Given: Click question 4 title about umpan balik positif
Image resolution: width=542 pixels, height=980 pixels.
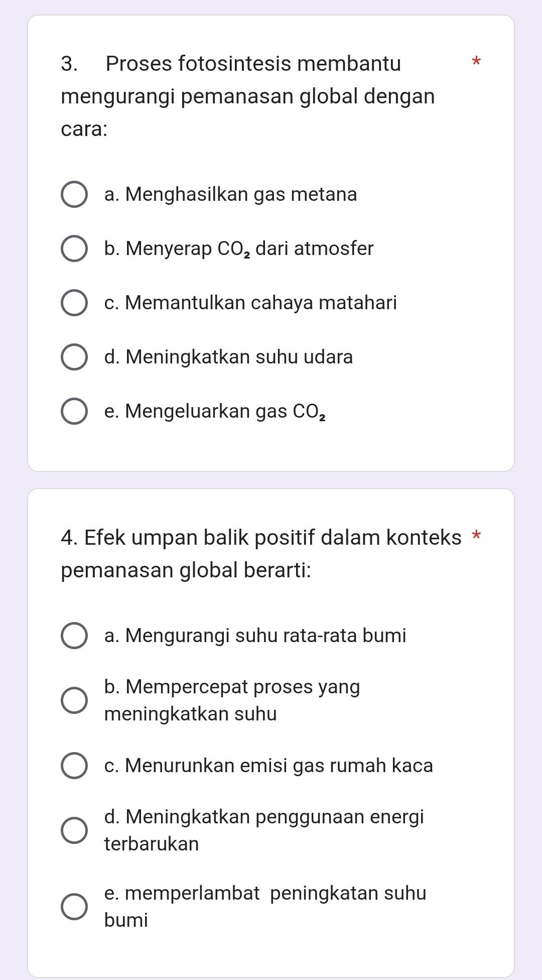Looking at the screenshot, I should click(x=261, y=554).
